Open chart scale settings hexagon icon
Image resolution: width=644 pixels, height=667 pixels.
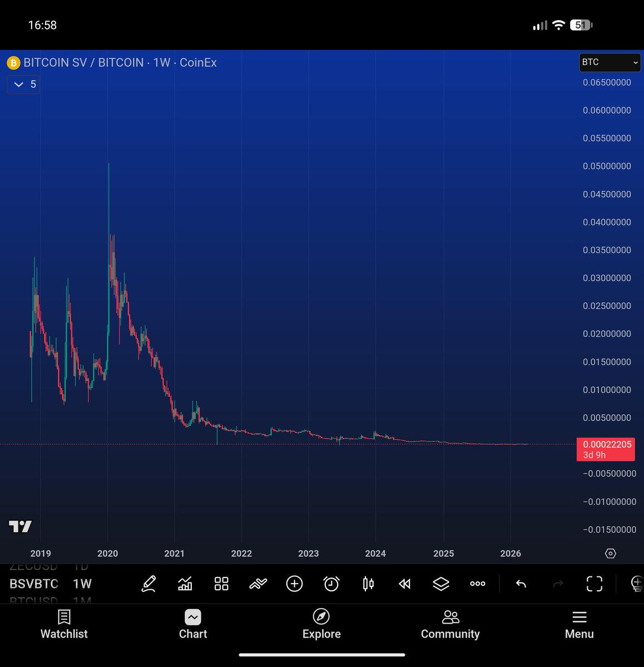(611, 554)
